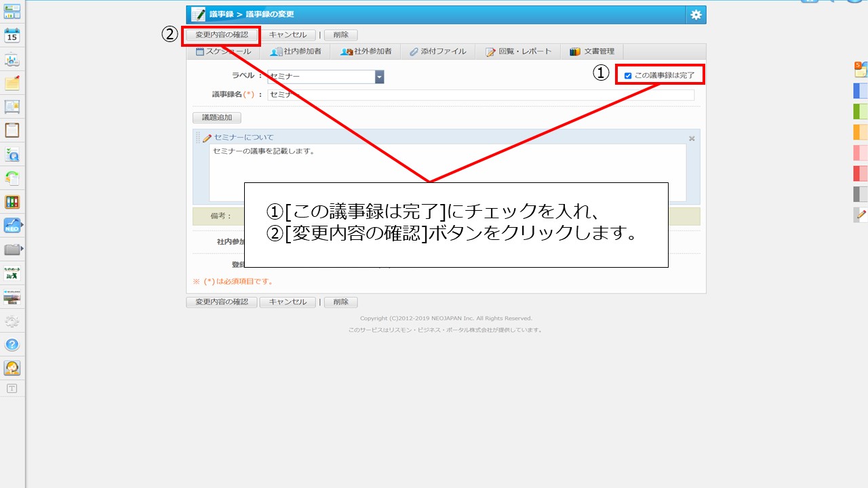Select the 文書管理 tab
The height and width of the screenshot is (488, 868).
(x=592, y=52)
